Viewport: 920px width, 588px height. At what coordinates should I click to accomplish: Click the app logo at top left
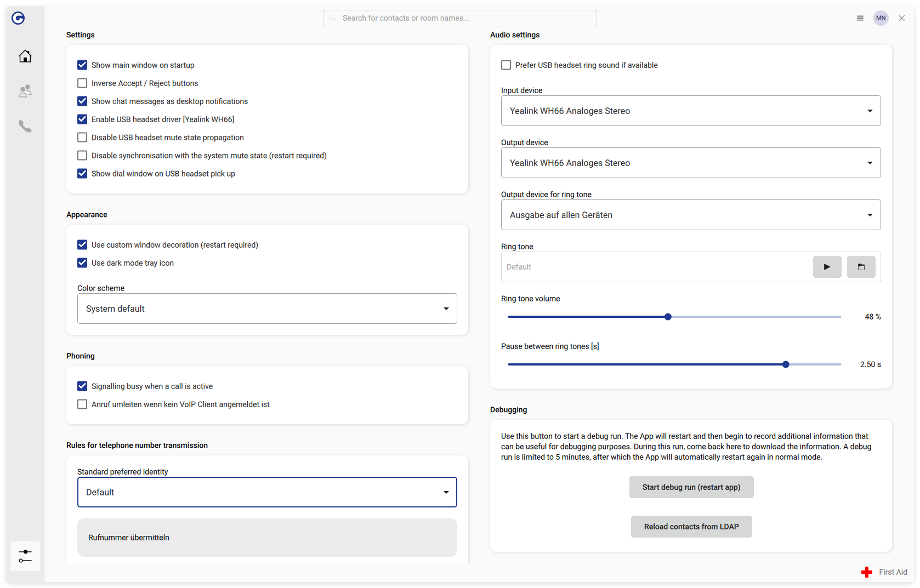tap(18, 18)
